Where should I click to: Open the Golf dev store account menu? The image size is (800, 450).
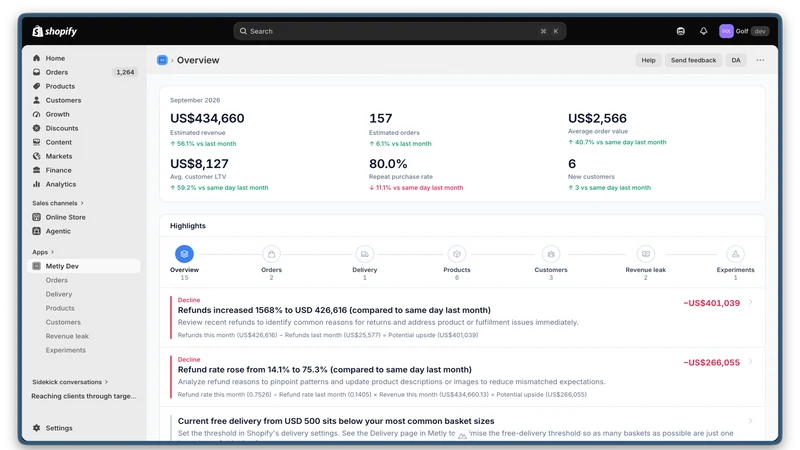743,31
